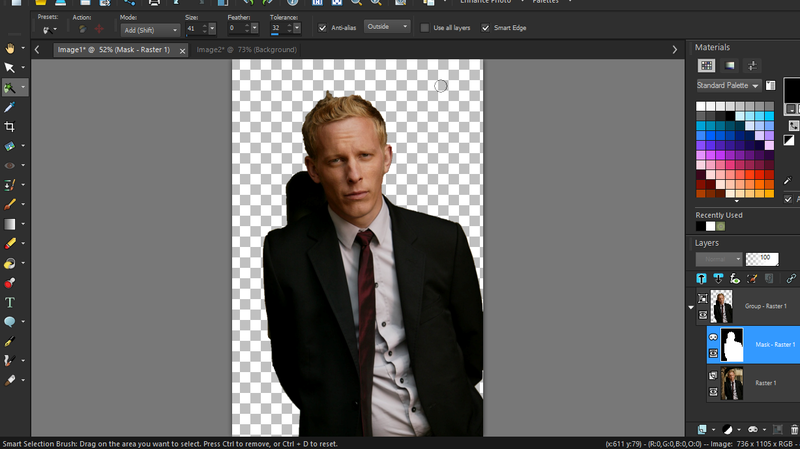Click the Delete Layer trash icon

pos(794,430)
